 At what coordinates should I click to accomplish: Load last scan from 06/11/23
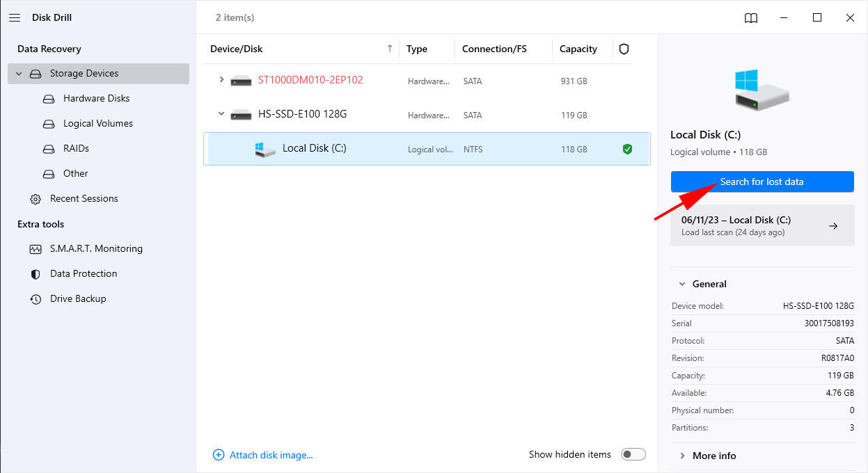coord(762,225)
